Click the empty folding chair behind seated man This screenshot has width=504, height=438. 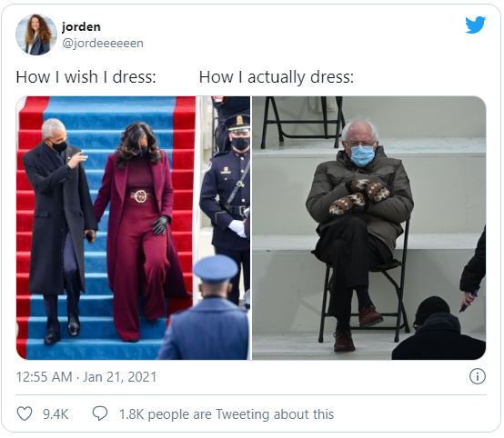[300, 122]
